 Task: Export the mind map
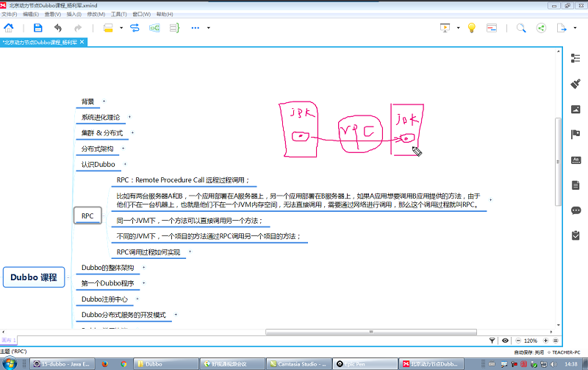click(x=562, y=28)
